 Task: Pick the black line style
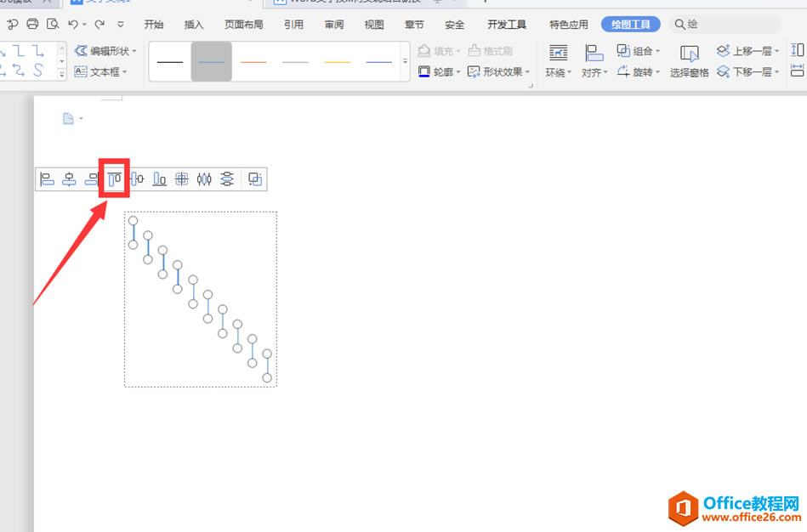click(170, 62)
